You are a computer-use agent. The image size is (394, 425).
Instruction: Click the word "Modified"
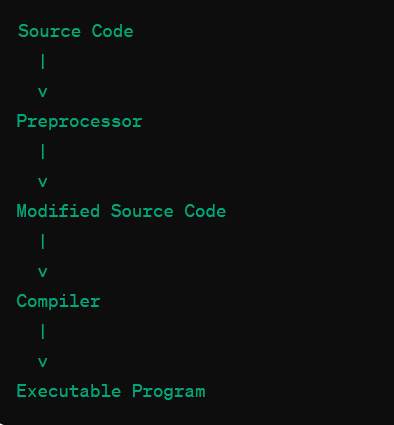(x=58, y=211)
